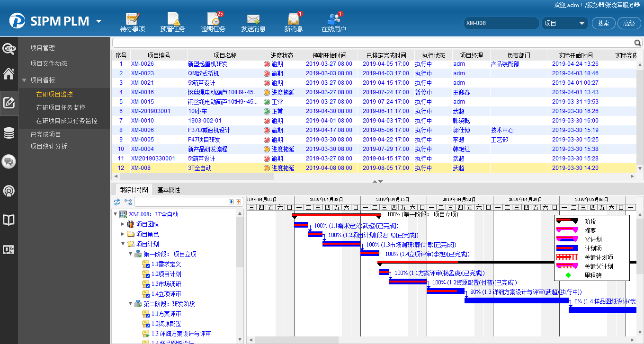Collapse the 项目看板 menu group
644x344 pixels.
pos(25,80)
